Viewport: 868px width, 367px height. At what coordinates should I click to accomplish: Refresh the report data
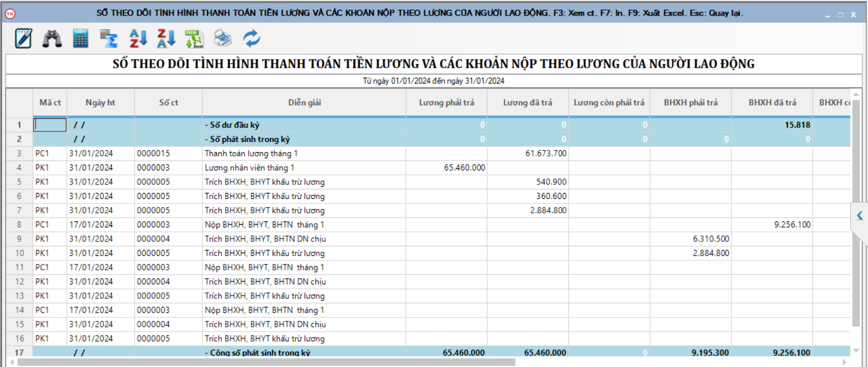pyautogui.click(x=251, y=38)
